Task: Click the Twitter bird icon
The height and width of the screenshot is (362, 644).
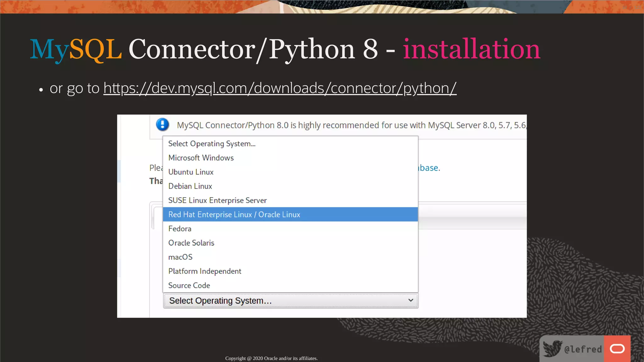Action: [x=552, y=348]
